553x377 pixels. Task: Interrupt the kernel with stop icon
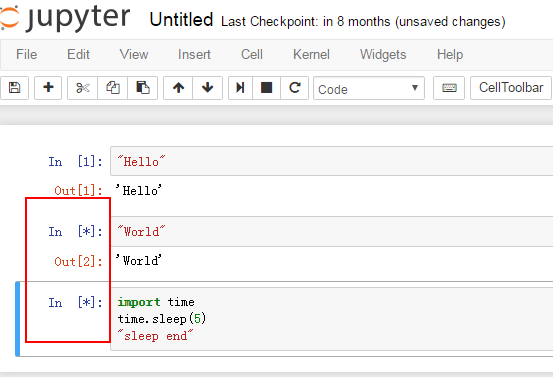pyautogui.click(x=267, y=88)
